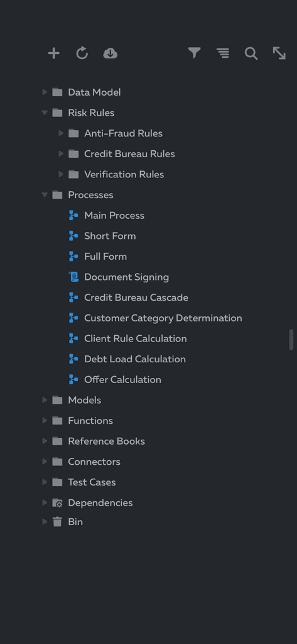The width and height of the screenshot is (297, 644).
Task: Select the Main Process item
Action: tap(114, 215)
